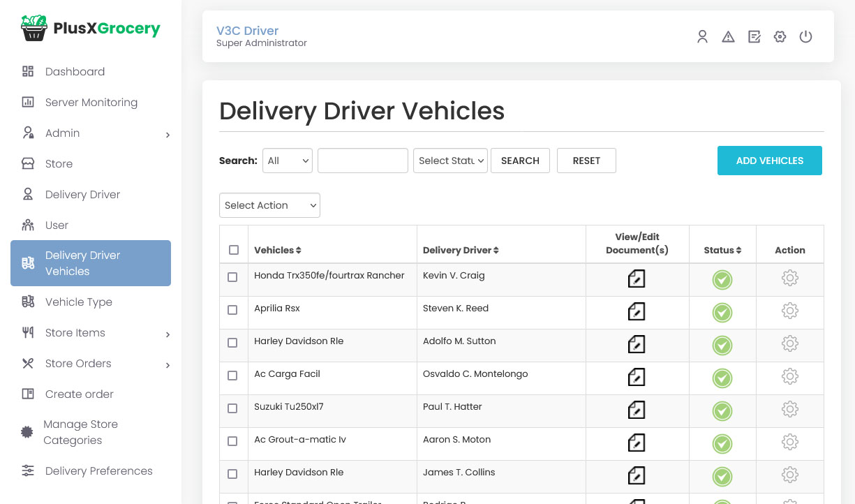Open the sidebar Store menu item
The width and height of the screenshot is (855, 504).
(x=59, y=163)
